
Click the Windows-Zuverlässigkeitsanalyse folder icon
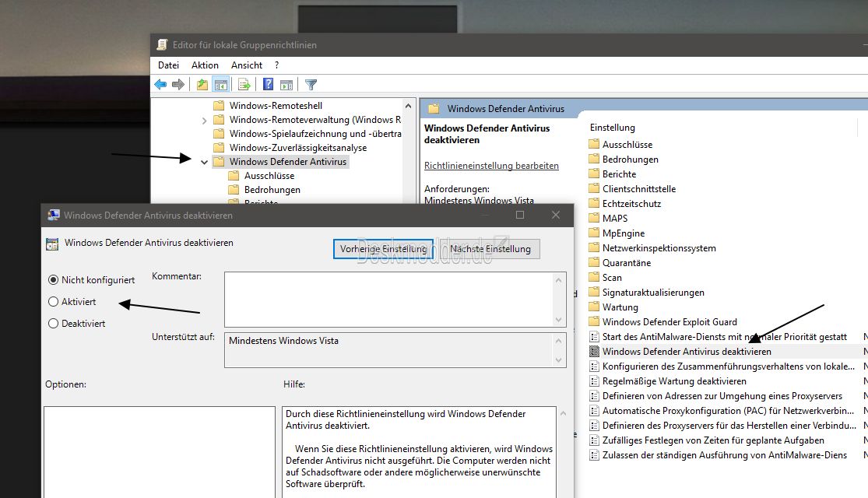point(220,148)
